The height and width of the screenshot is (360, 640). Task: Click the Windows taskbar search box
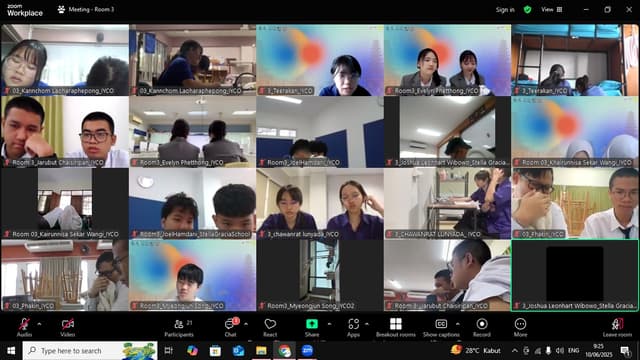click(90, 351)
